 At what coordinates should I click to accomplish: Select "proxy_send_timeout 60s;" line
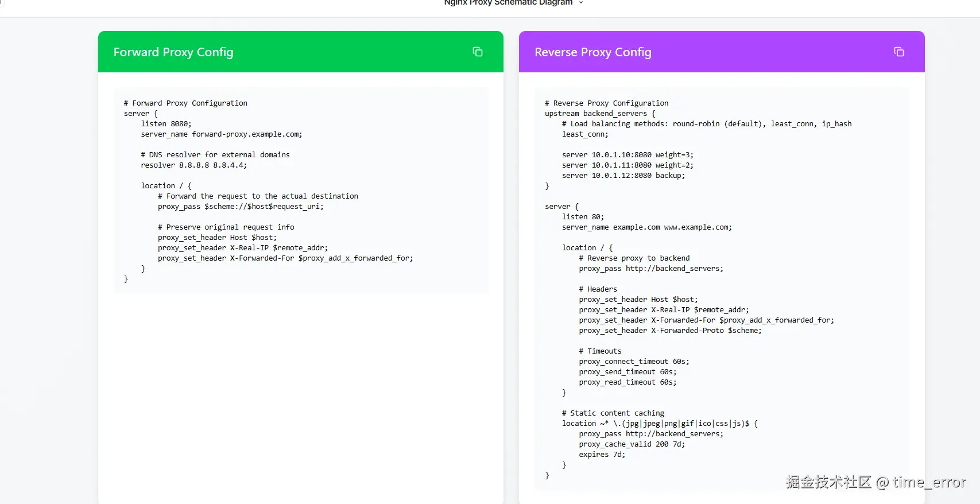pyautogui.click(x=627, y=372)
